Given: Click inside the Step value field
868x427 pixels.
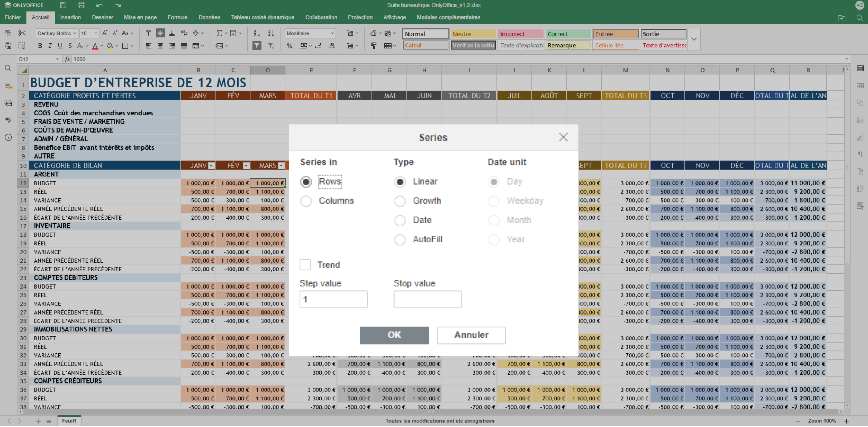Looking at the screenshot, I should [x=333, y=299].
